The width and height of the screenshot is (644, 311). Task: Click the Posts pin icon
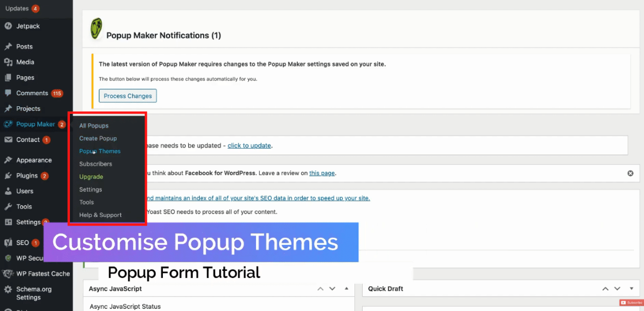tap(8, 46)
